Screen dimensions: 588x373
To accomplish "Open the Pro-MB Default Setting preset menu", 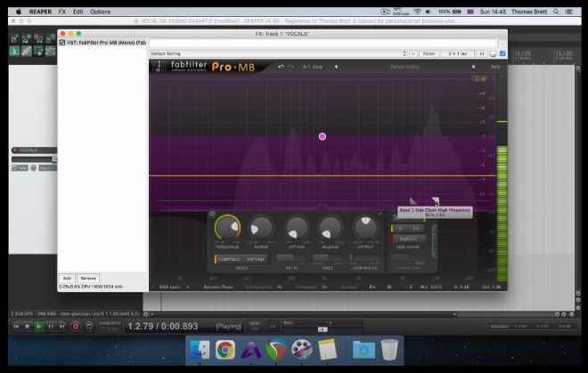I will (405, 67).
